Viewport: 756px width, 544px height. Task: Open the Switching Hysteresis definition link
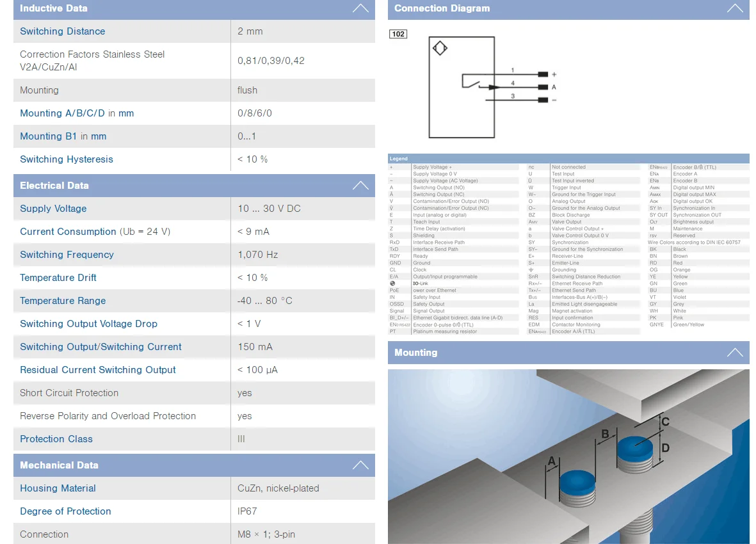click(x=66, y=159)
